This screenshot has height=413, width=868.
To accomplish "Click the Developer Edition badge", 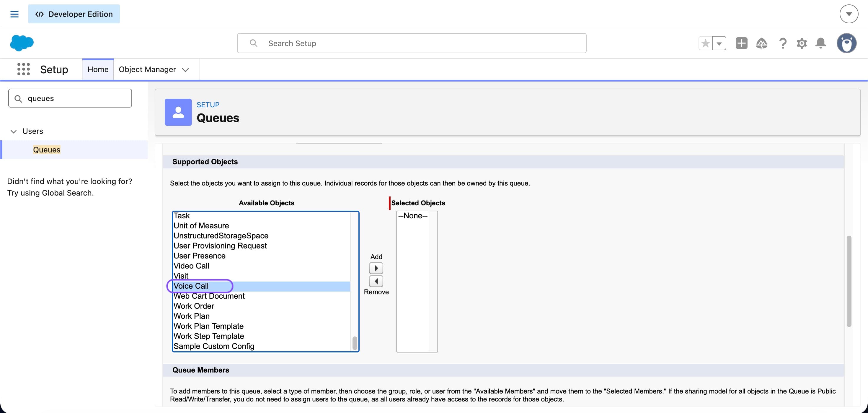I will pos(74,14).
